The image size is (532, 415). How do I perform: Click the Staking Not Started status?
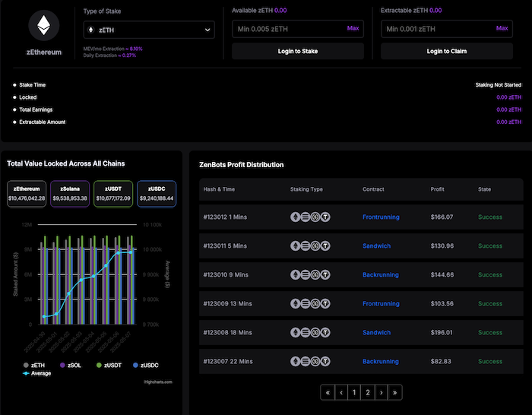tap(498, 85)
